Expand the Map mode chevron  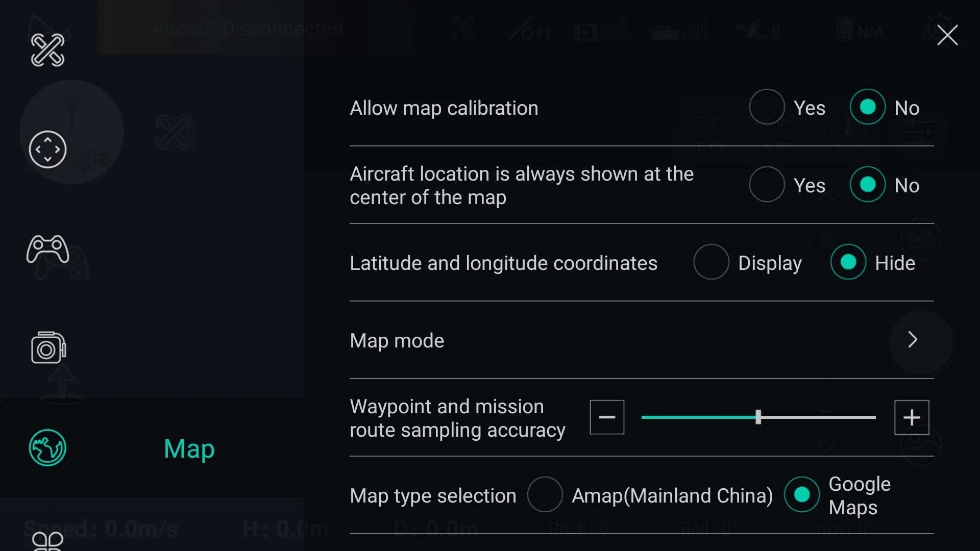(913, 340)
